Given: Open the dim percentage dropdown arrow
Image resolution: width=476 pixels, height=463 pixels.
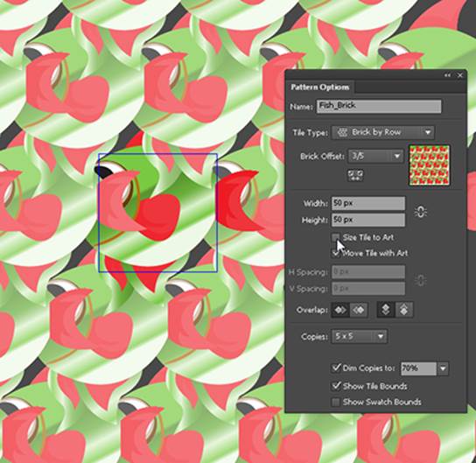Looking at the screenshot, I should (x=443, y=368).
